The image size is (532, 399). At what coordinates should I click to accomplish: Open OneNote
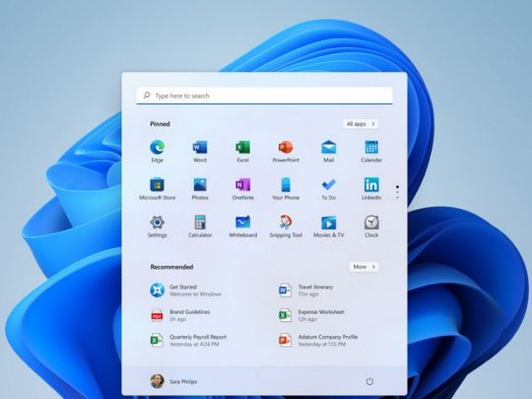(243, 188)
